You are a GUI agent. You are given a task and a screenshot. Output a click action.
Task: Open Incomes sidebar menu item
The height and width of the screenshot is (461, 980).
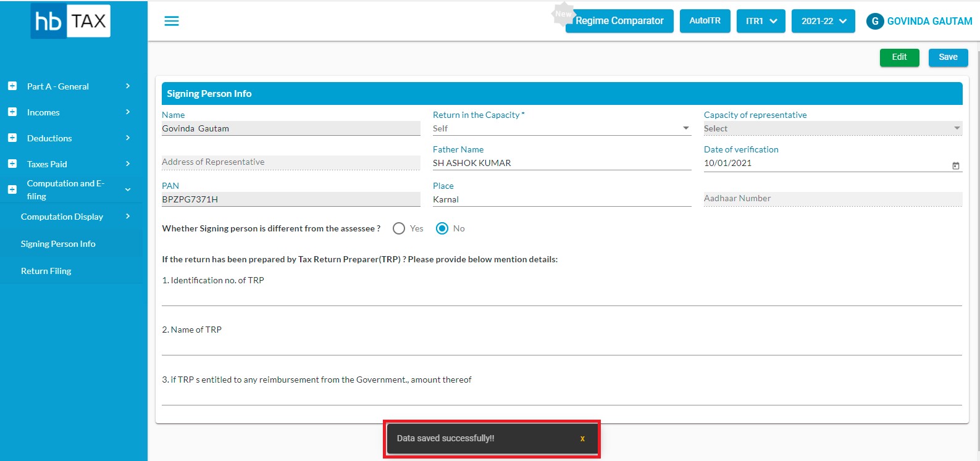tap(43, 112)
